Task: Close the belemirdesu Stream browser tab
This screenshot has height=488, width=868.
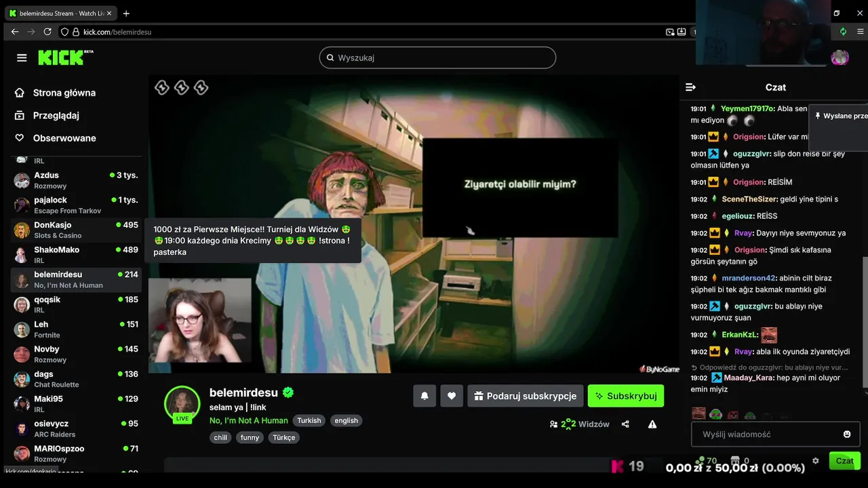Action: pyautogui.click(x=109, y=14)
